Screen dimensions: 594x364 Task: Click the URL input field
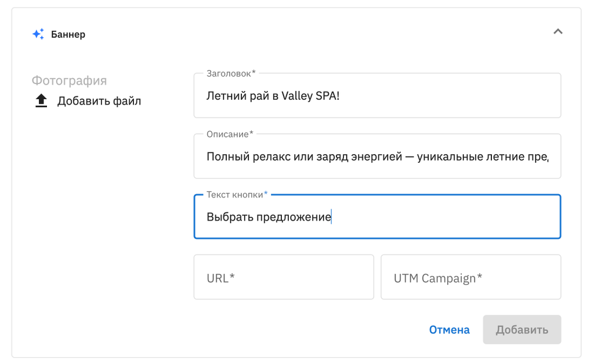(284, 278)
